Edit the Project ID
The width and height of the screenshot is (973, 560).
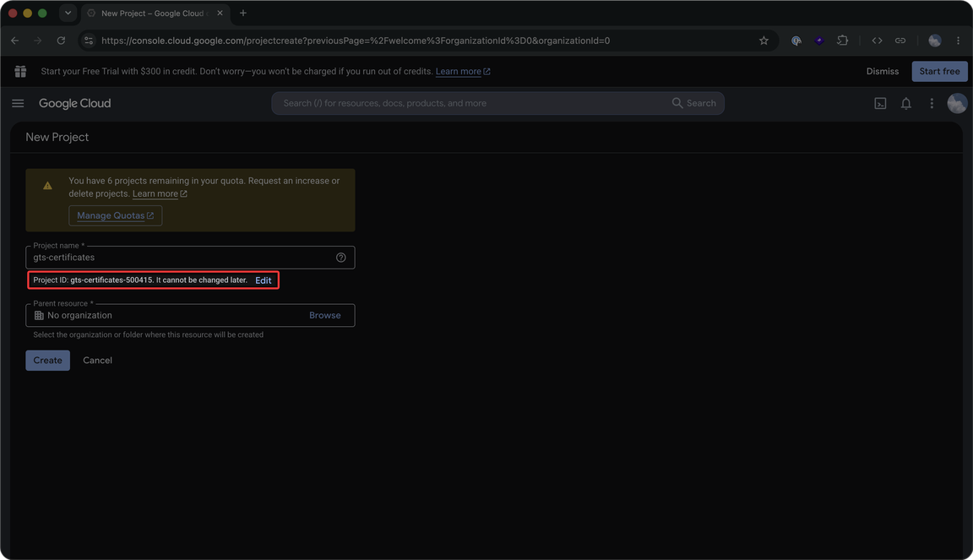[264, 280]
